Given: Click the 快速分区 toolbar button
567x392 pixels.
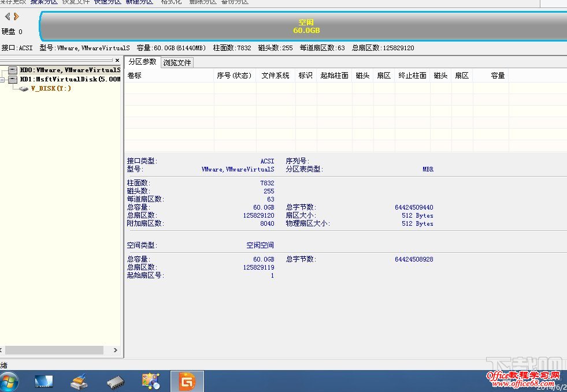Looking at the screenshot, I should click(x=108, y=2).
